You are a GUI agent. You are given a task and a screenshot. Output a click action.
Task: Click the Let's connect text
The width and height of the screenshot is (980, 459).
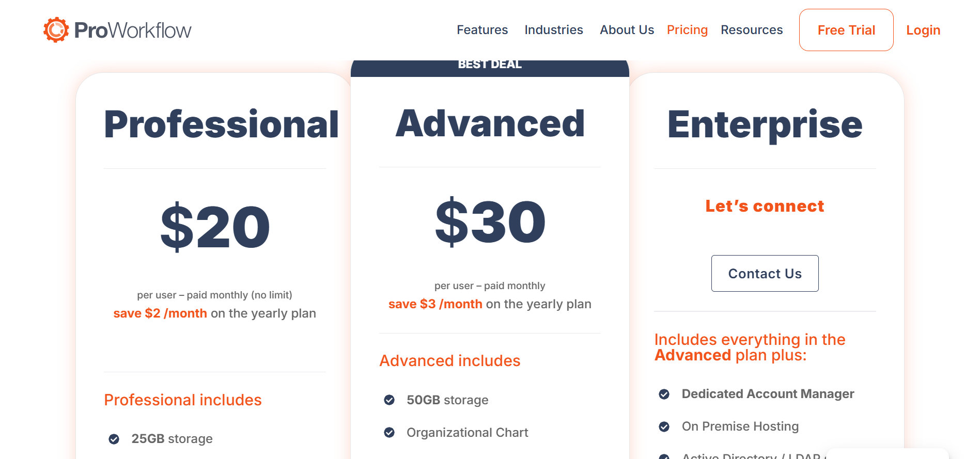pyautogui.click(x=765, y=206)
